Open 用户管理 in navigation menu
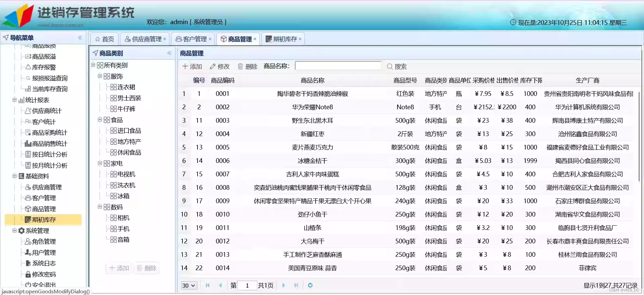 pos(44,252)
